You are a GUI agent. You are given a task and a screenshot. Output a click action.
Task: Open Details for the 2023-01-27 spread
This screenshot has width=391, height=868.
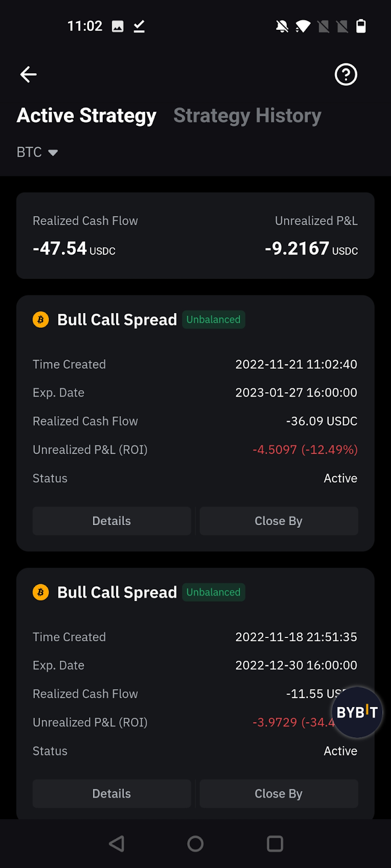coord(111,521)
